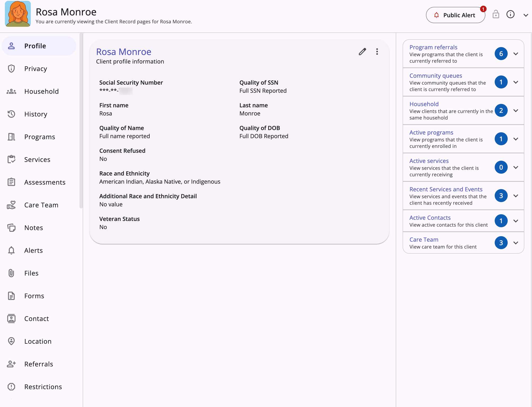
Task: Click the Restrictions warning icon in sidebar
Action: click(x=11, y=387)
